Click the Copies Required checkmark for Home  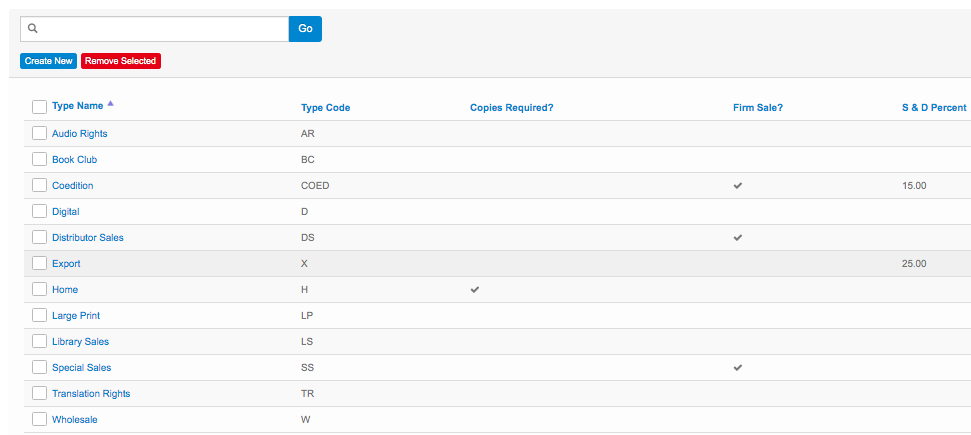coord(475,290)
